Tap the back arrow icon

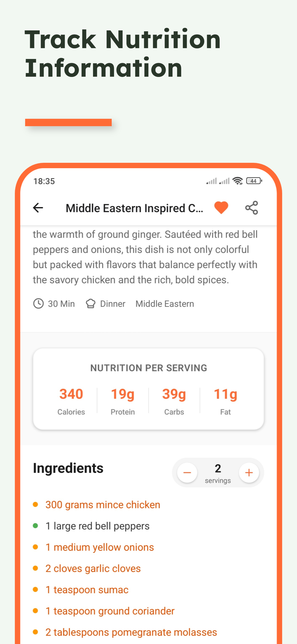38,208
